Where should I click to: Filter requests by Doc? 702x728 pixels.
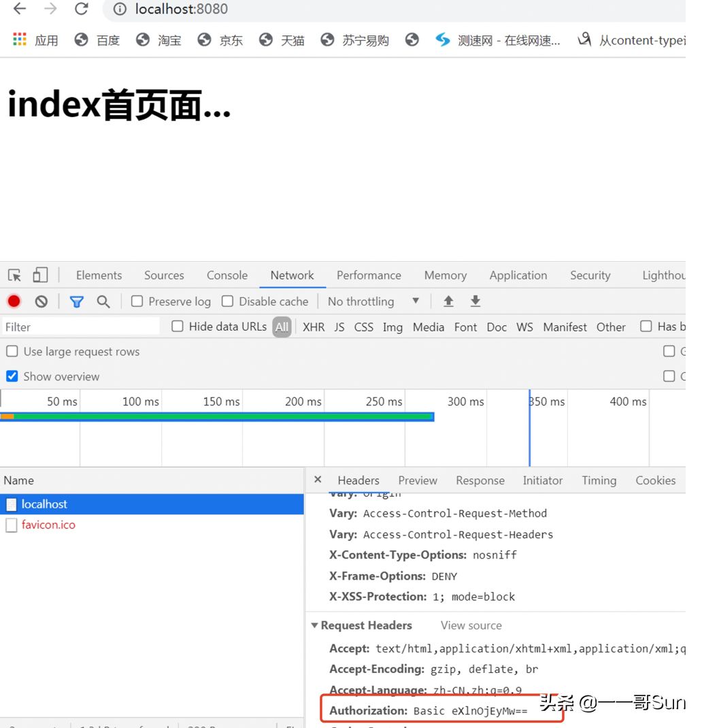click(497, 327)
